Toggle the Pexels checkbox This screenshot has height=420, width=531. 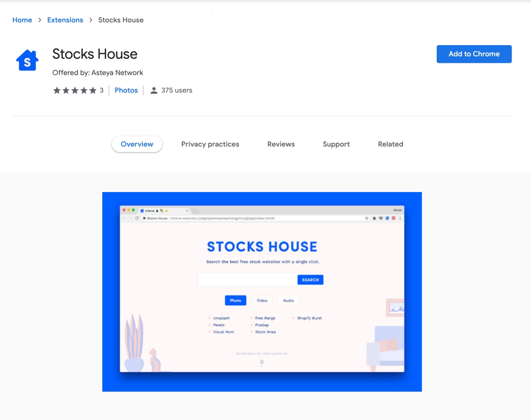pos(210,325)
